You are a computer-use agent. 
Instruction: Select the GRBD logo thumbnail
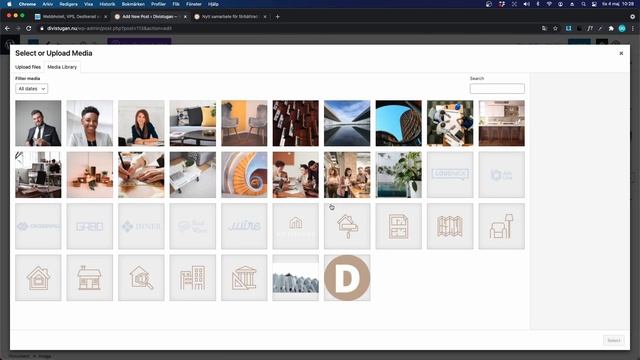pyautogui.click(x=90, y=226)
